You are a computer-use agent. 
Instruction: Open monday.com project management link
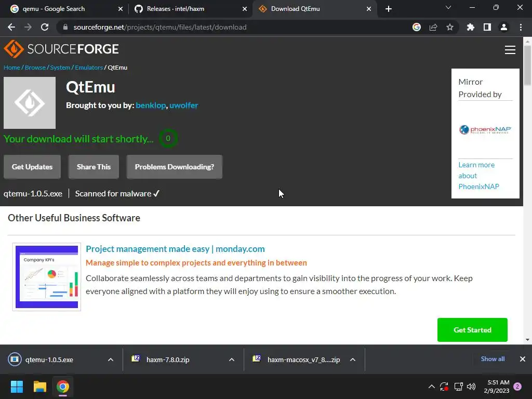pos(175,249)
